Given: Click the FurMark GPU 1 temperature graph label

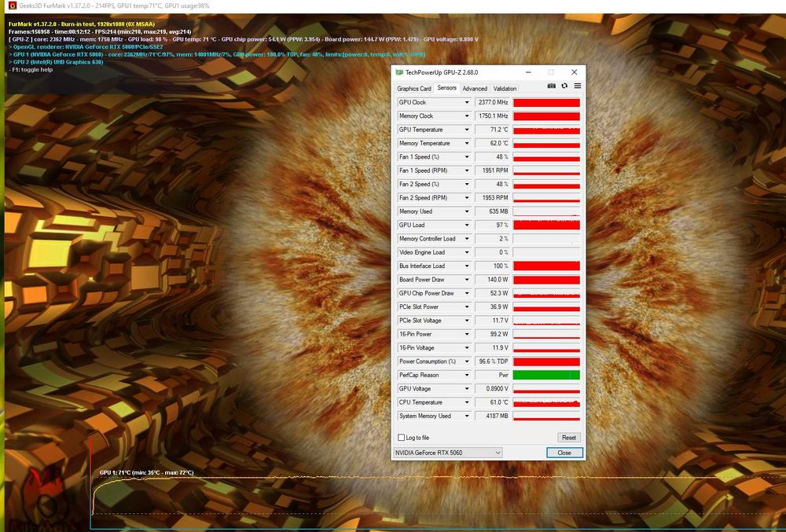Looking at the screenshot, I should (x=146, y=473).
